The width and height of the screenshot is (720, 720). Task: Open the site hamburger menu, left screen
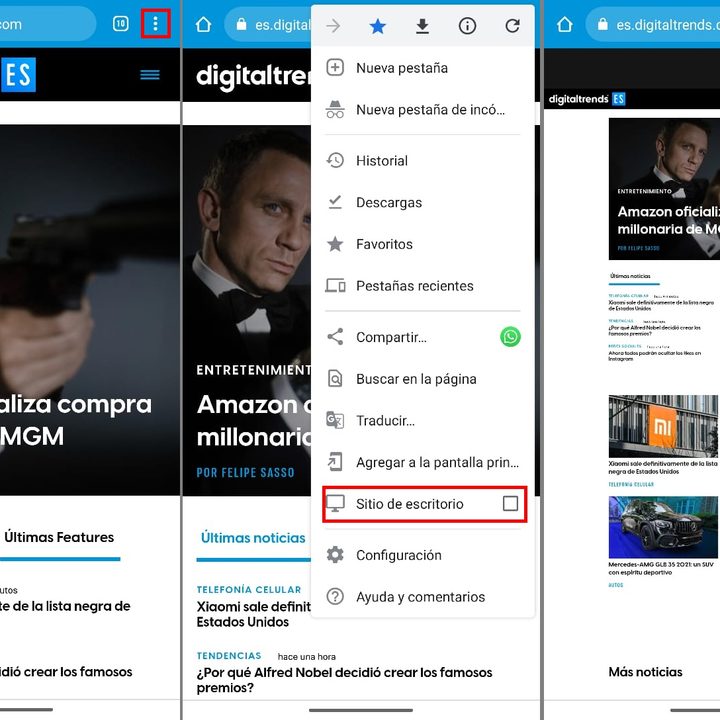point(150,74)
